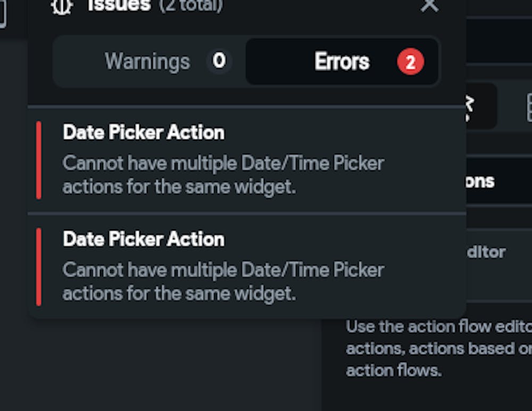532x411 pixels.
Task: Click the partially hidden "editor" button
Action: point(486,251)
